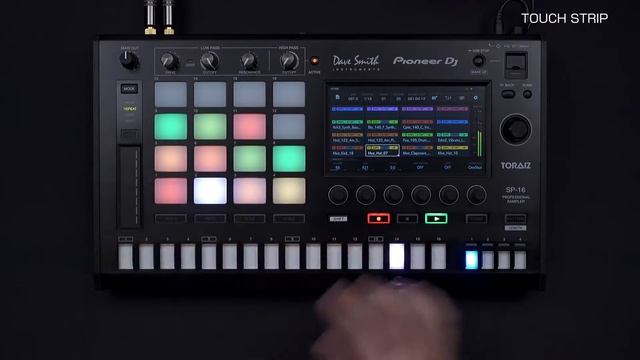
Task: Grab the first parameter knob under the screen
Action: 338,195
